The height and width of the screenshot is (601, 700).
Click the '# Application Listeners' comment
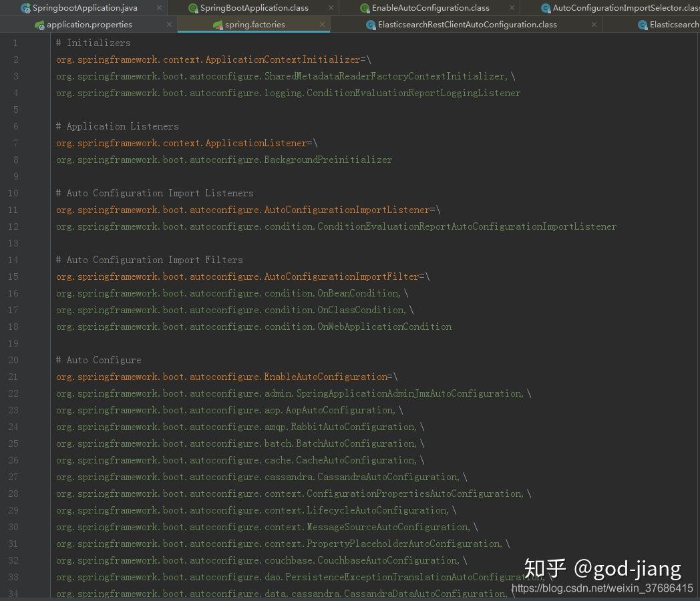pos(117,126)
